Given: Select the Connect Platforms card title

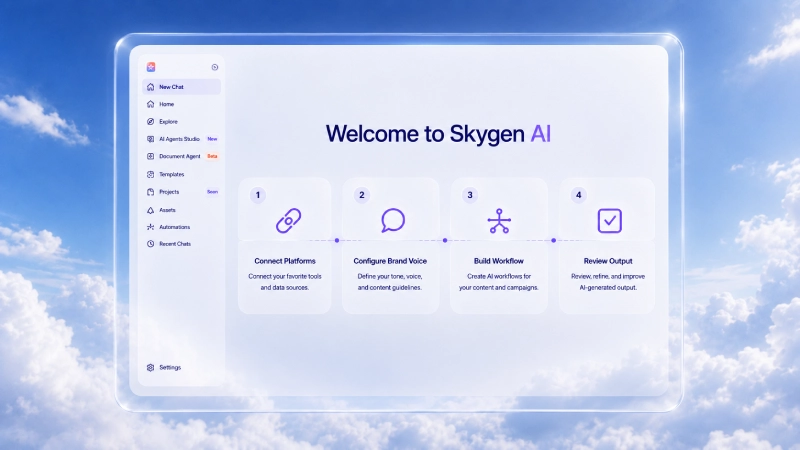Looking at the screenshot, I should (x=285, y=261).
